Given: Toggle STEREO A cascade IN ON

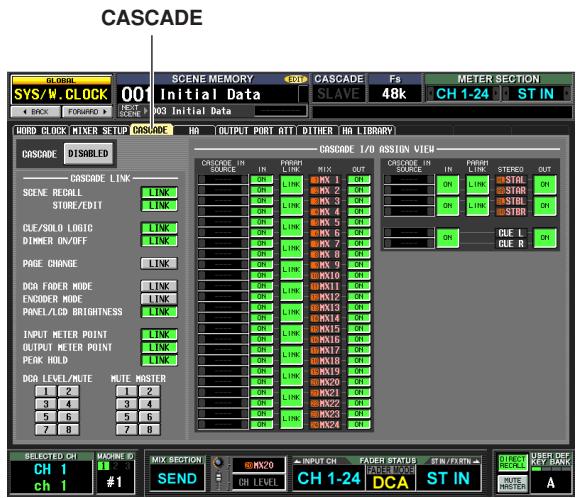Looking at the screenshot, I should (447, 185).
